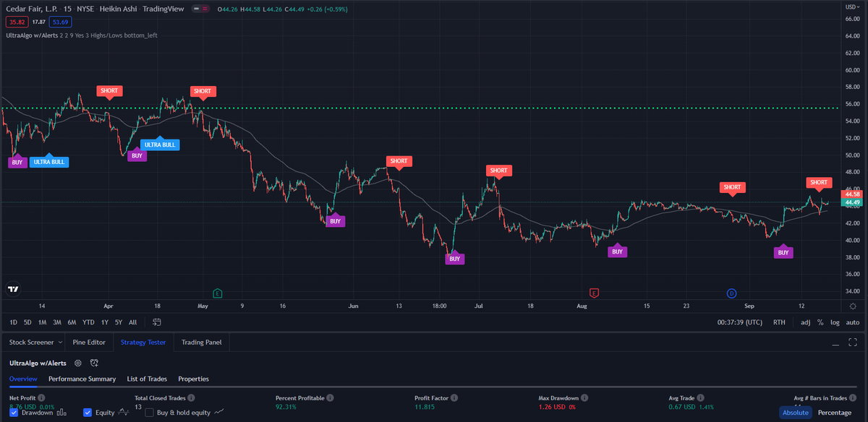This screenshot has width=868, height=422.
Task: Click the BUY label near late June low
Action: 454,258
